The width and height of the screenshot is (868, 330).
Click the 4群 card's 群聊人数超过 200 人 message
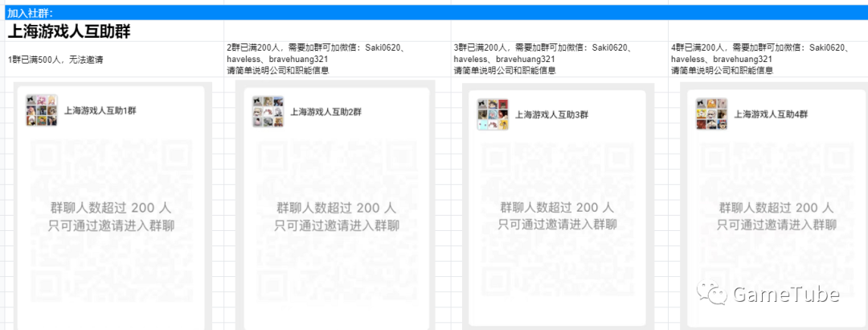click(x=776, y=208)
